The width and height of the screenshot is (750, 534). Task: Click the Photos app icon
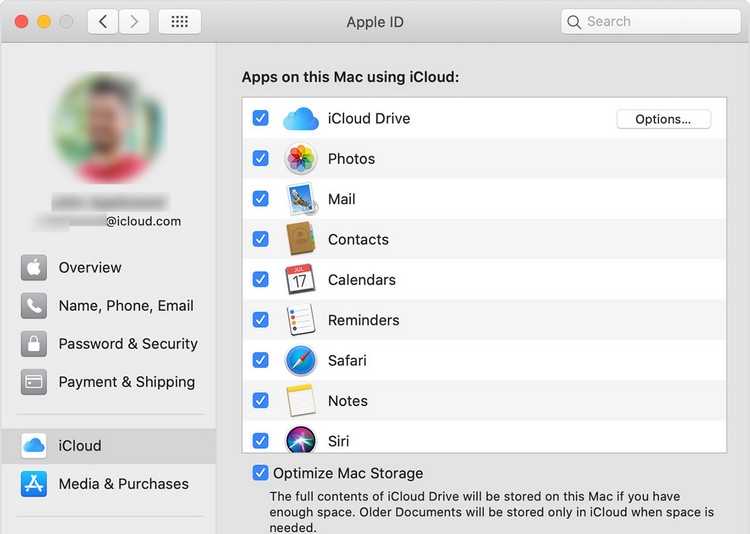[300, 158]
